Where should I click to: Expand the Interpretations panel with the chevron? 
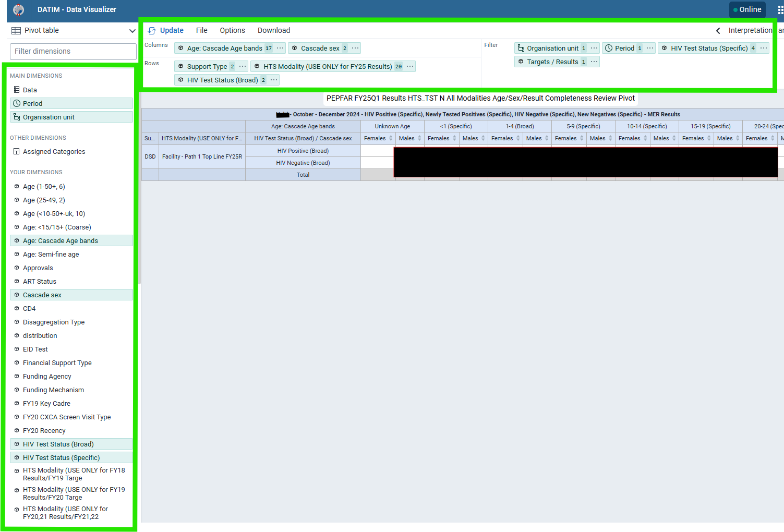(x=718, y=30)
